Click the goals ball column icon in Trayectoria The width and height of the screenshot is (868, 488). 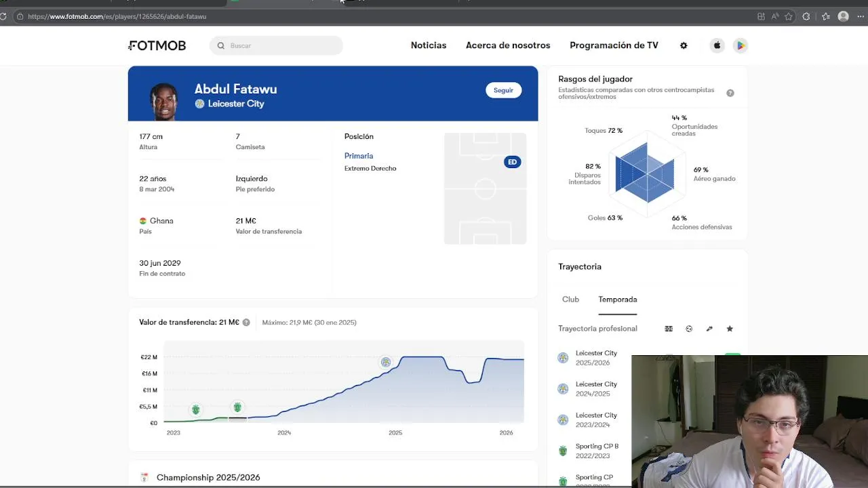689,329
